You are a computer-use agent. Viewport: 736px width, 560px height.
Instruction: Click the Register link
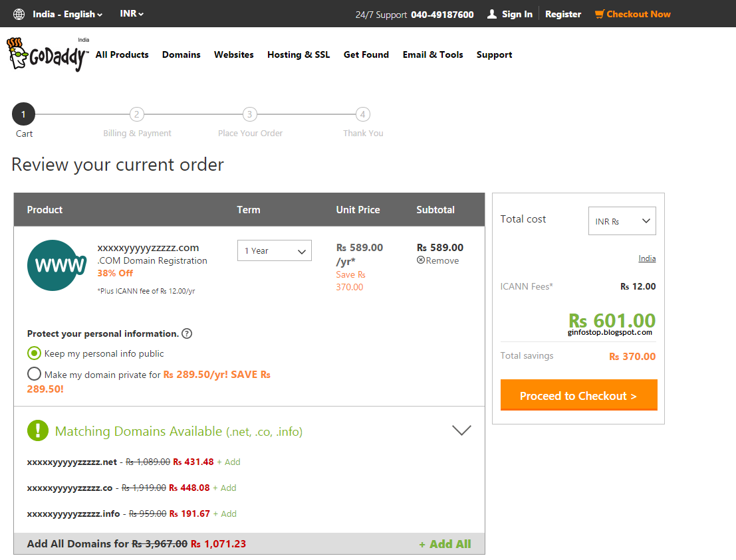pyautogui.click(x=562, y=14)
